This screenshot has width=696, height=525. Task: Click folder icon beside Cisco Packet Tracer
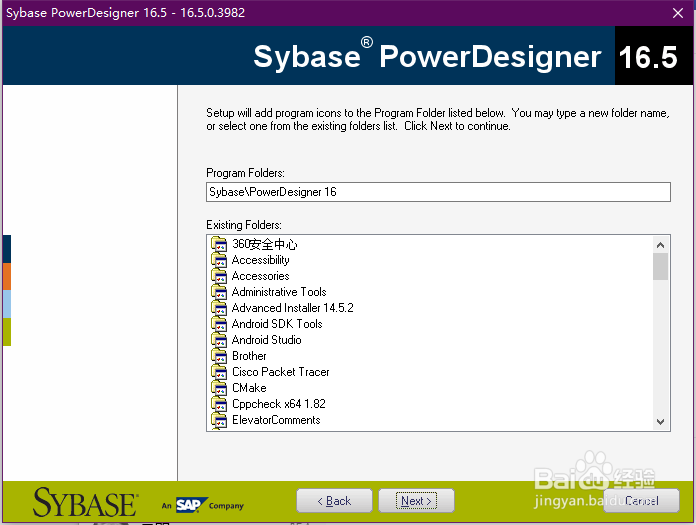(219, 372)
